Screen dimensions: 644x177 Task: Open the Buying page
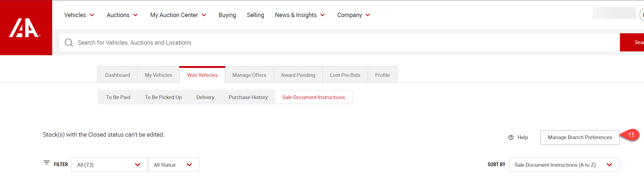227,15
